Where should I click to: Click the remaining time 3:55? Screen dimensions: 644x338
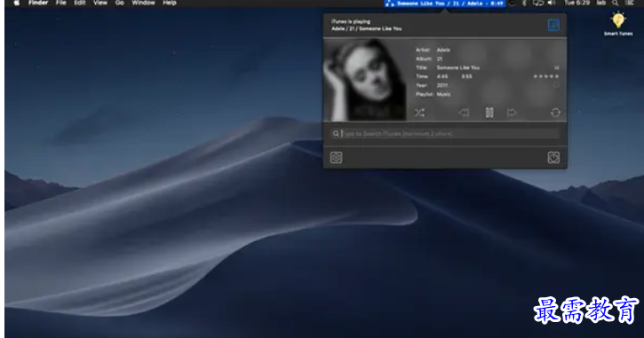(466, 76)
